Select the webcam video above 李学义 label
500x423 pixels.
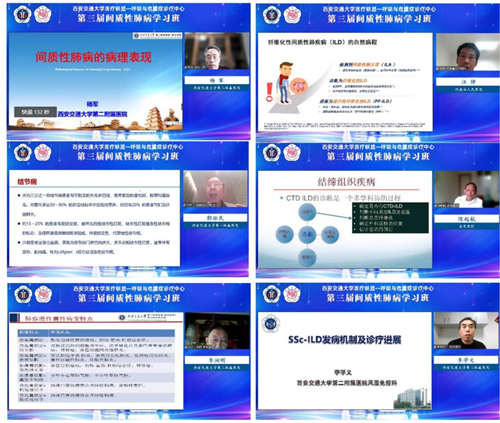point(466,331)
